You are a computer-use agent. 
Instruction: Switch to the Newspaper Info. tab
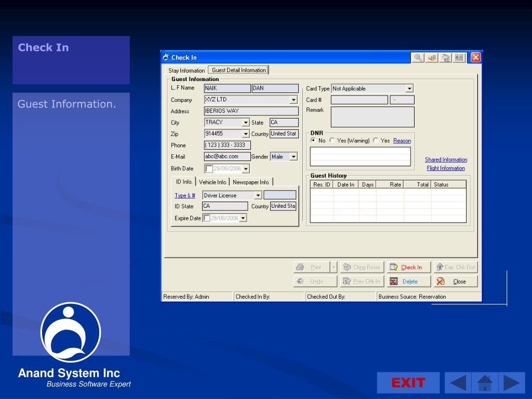click(x=251, y=182)
